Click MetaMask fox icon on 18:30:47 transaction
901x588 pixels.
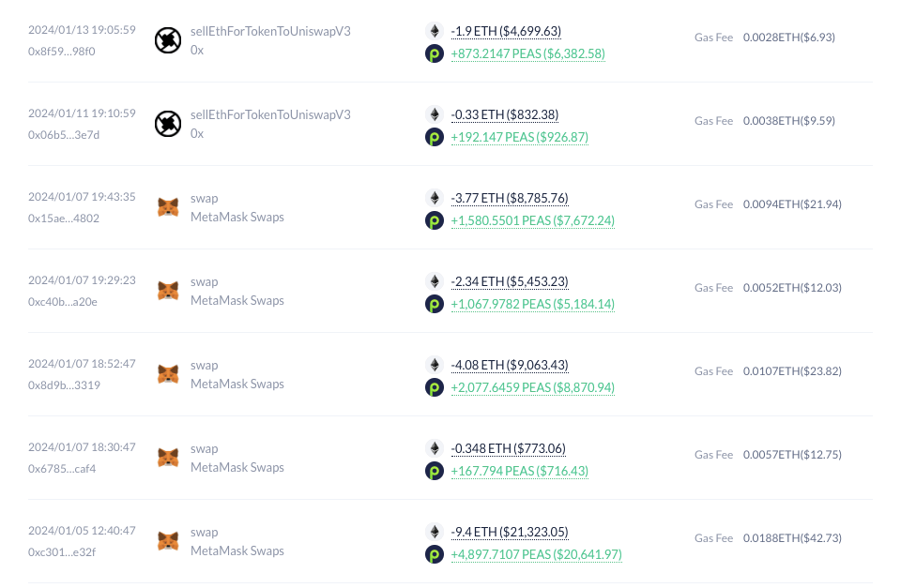[168, 458]
